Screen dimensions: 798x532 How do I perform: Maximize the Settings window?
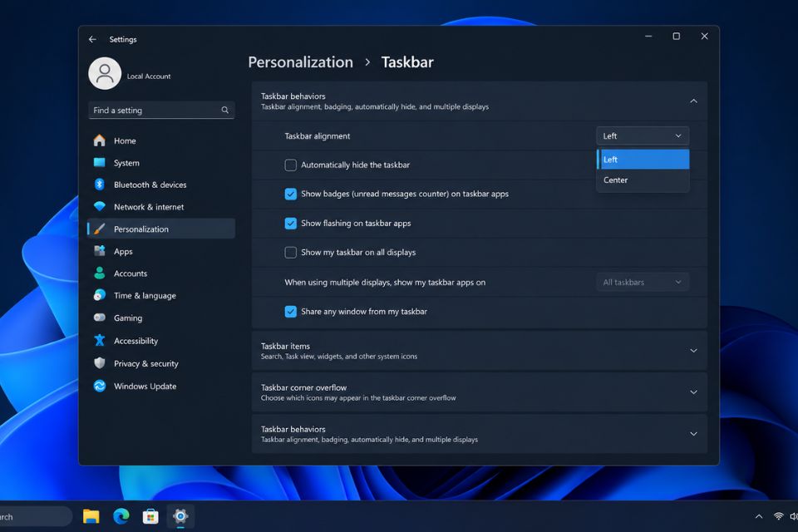tap(677, 36)
